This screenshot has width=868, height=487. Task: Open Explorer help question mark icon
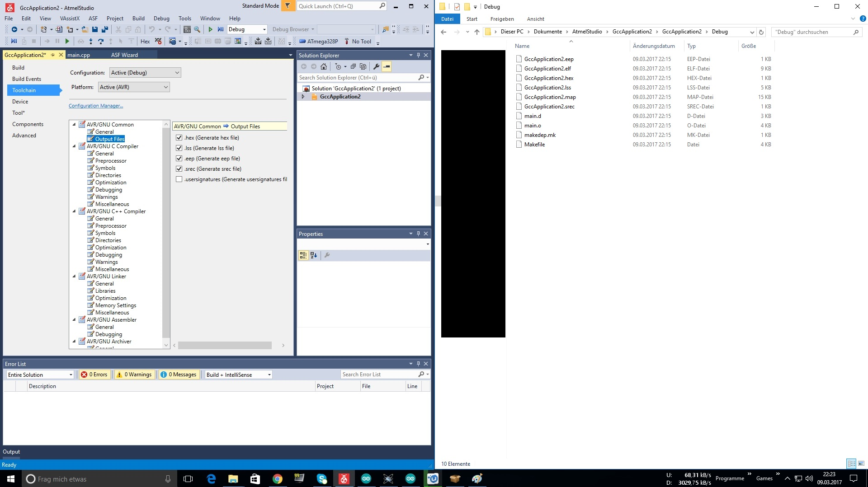863,19
